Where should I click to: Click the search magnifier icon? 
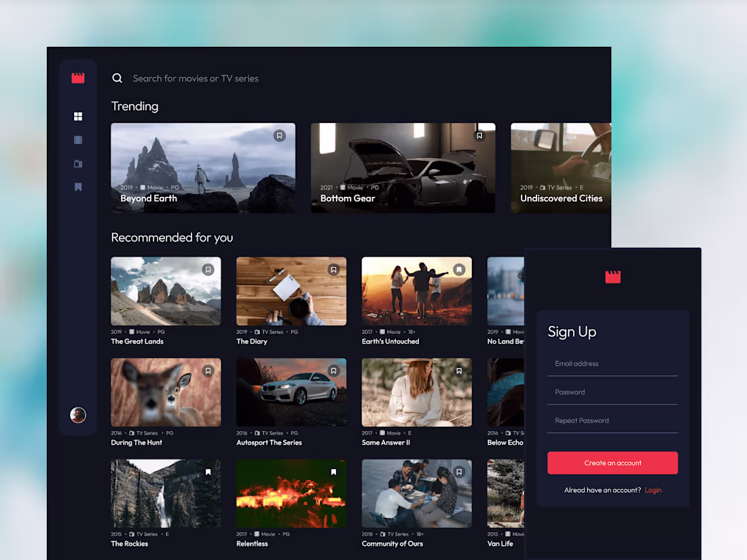(117, 78)
